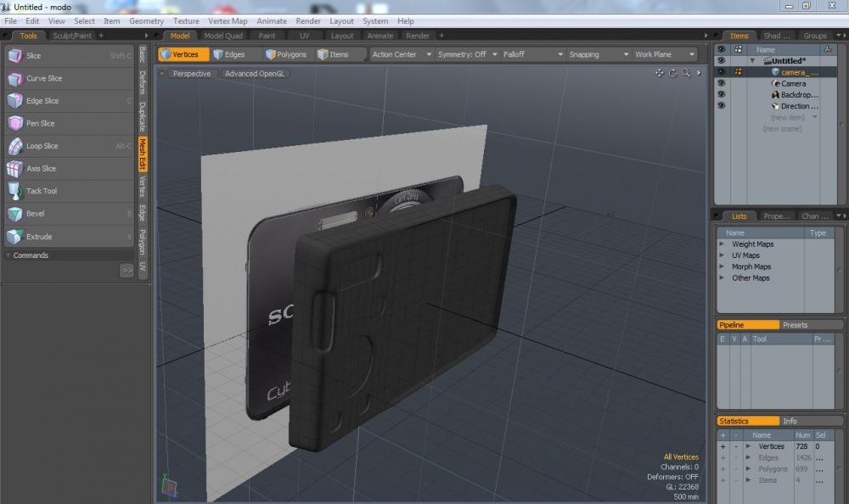The height and width of the screenshot is (504, 849).
Task: Click the Commands history expand (>>) button
Action: coord(127,270)
